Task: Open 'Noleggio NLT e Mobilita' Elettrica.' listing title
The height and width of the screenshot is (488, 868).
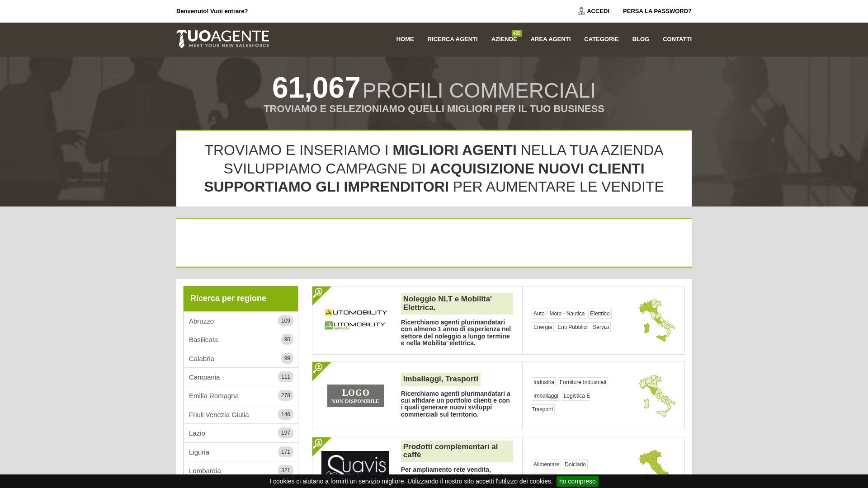Action: (457, 303)
